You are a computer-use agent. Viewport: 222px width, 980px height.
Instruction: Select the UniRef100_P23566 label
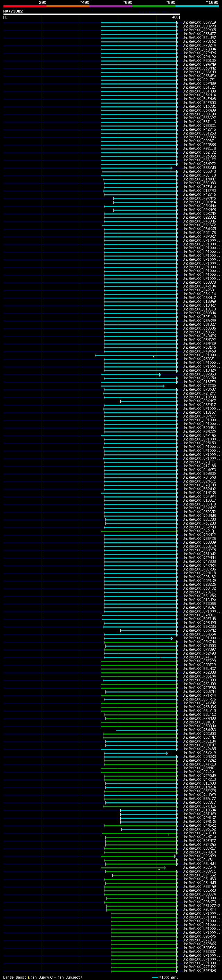pyautogui.click(x=199, y=604)
